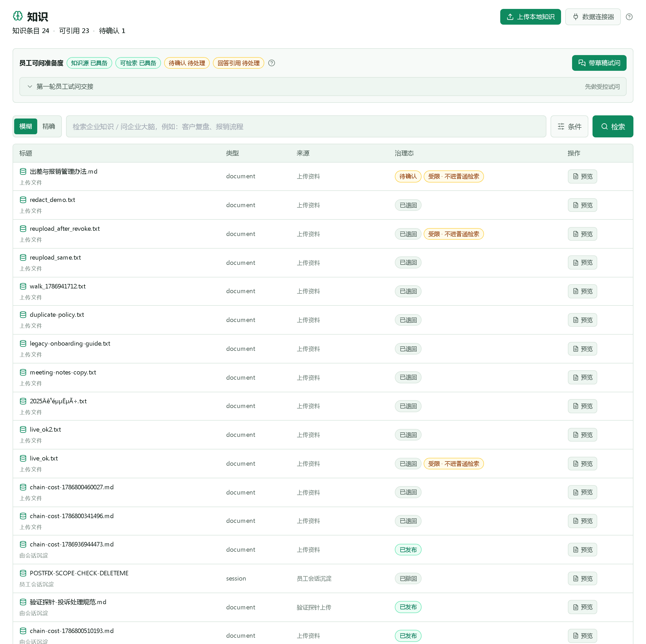
Task: Click the 检索 search button
Action: (612, 126)
